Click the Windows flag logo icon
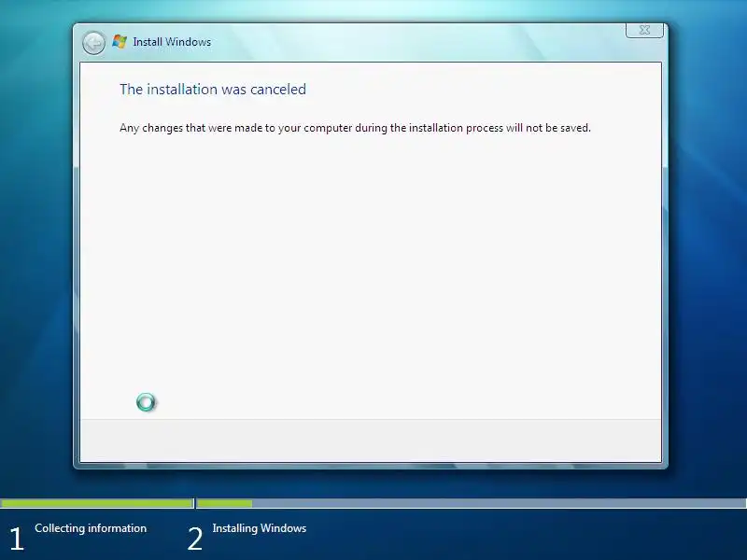This screenshot has width=747, height=560. coord(120,41)
